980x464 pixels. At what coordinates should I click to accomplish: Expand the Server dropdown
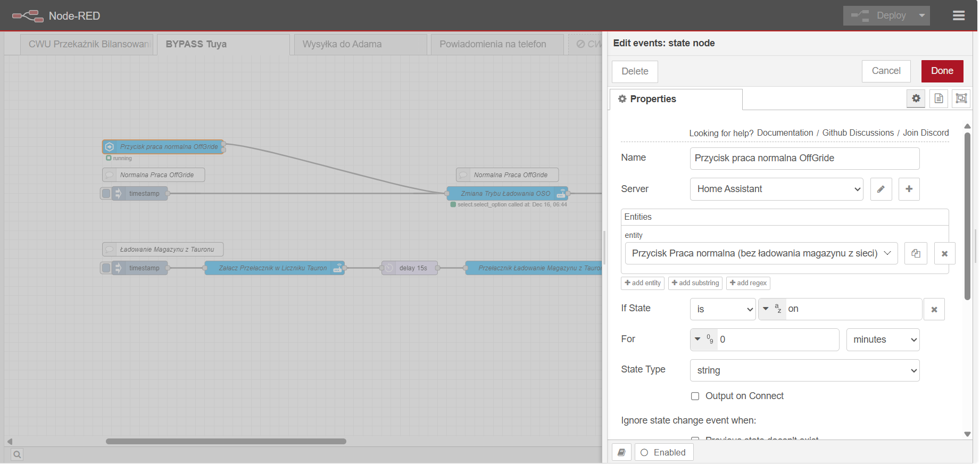click(x=776, y=189)
